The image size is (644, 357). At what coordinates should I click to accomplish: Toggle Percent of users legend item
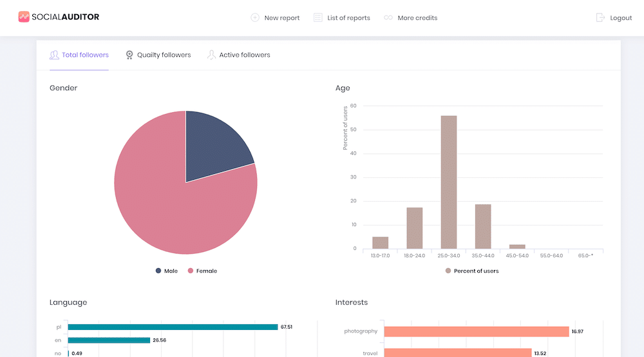pyautogui.click(x=472, y=271)
